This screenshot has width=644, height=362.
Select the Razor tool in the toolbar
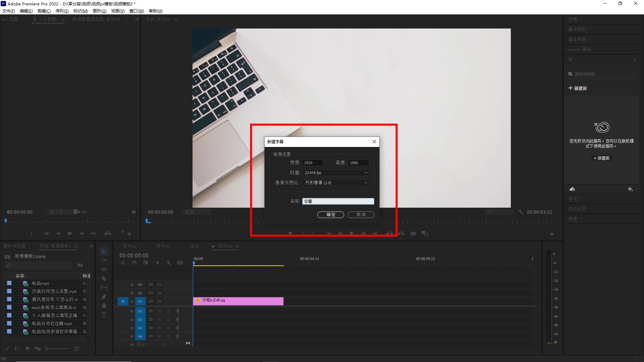pos(104,278)
